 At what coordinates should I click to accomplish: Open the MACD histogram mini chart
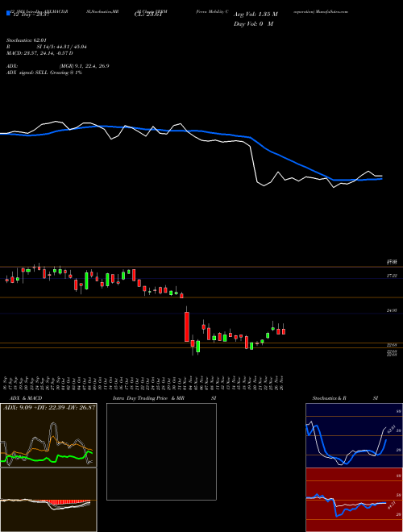[48, 500]
